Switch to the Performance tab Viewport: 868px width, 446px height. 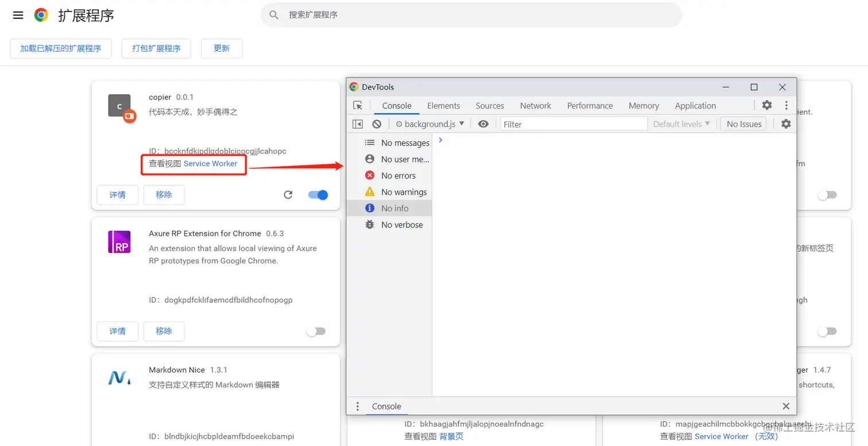click(590, 106)
